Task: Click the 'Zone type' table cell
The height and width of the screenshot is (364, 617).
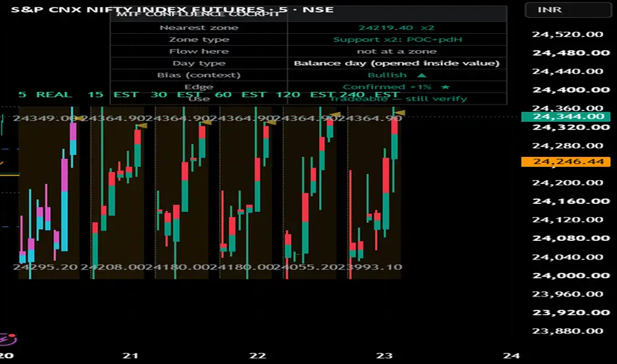Action: [x=199, y=39]
